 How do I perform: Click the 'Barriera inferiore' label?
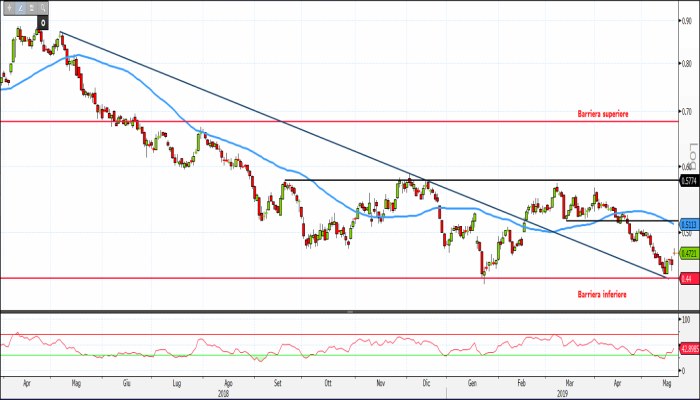pos(603,295)
